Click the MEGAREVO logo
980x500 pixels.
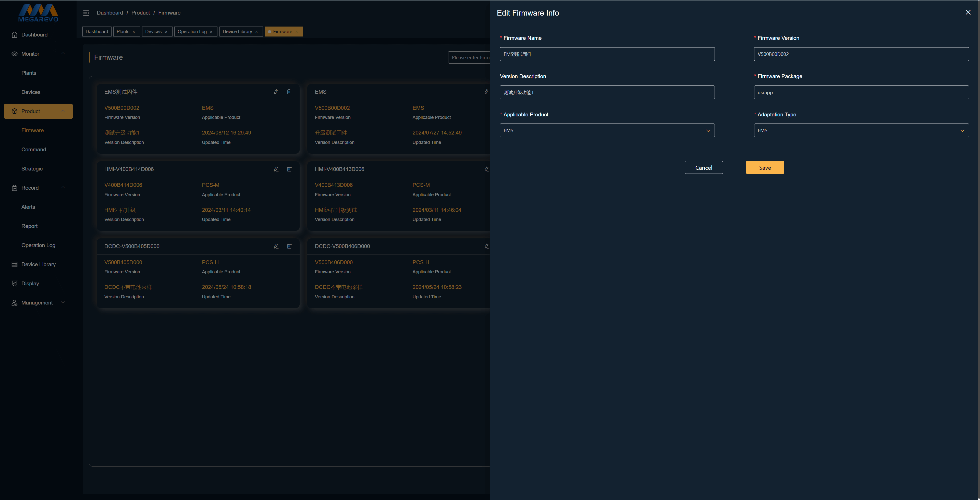[39, 13]
